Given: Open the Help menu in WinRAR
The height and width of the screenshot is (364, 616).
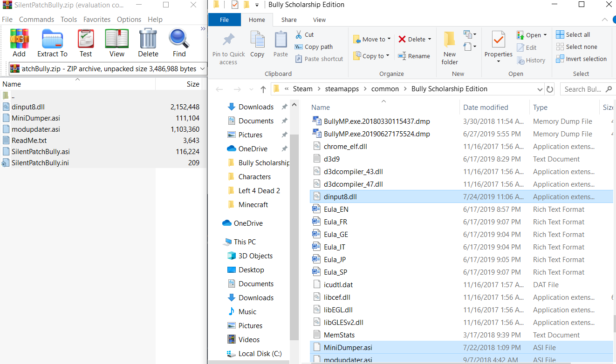Looking at the screenshot, I should click(x=155, y=20).
